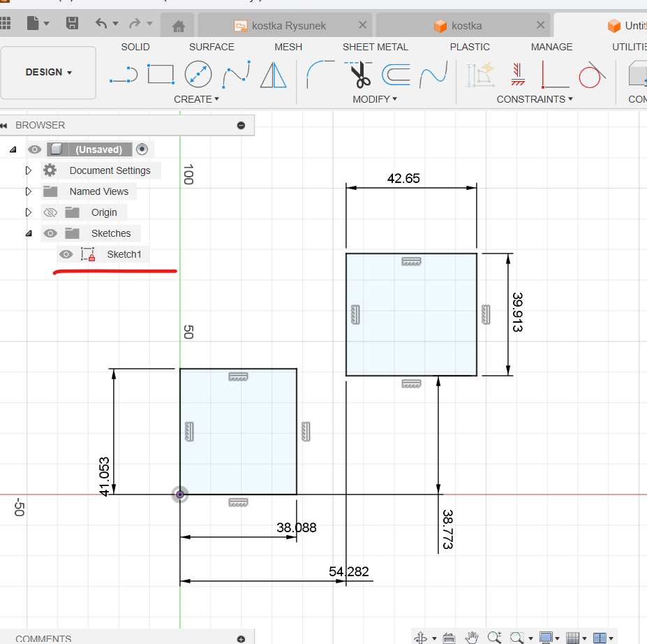The width and height of the screenshot is (647, 644).
Task: Activate the Unsaved component radio button
Action: [142, 149]
